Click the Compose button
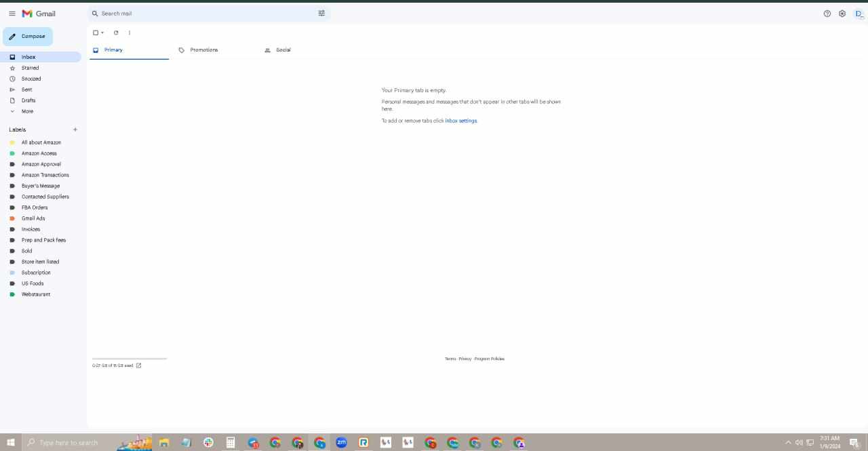Screen dimensions: 868x451 pyautogui.click(x=28, y=37)
